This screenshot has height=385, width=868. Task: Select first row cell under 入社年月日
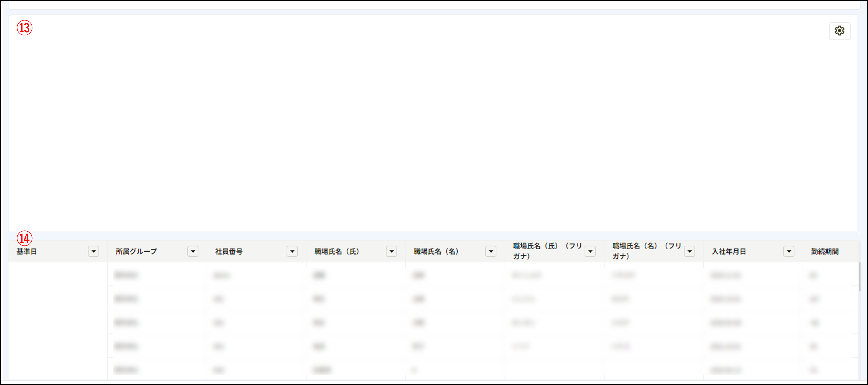[x=725, y=276]
